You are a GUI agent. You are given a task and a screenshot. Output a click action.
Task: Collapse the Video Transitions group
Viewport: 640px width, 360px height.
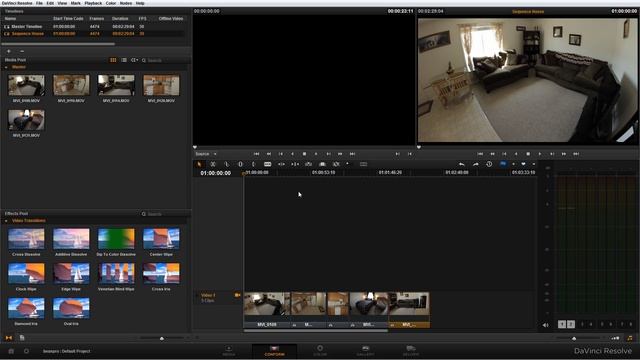[6, 221]
